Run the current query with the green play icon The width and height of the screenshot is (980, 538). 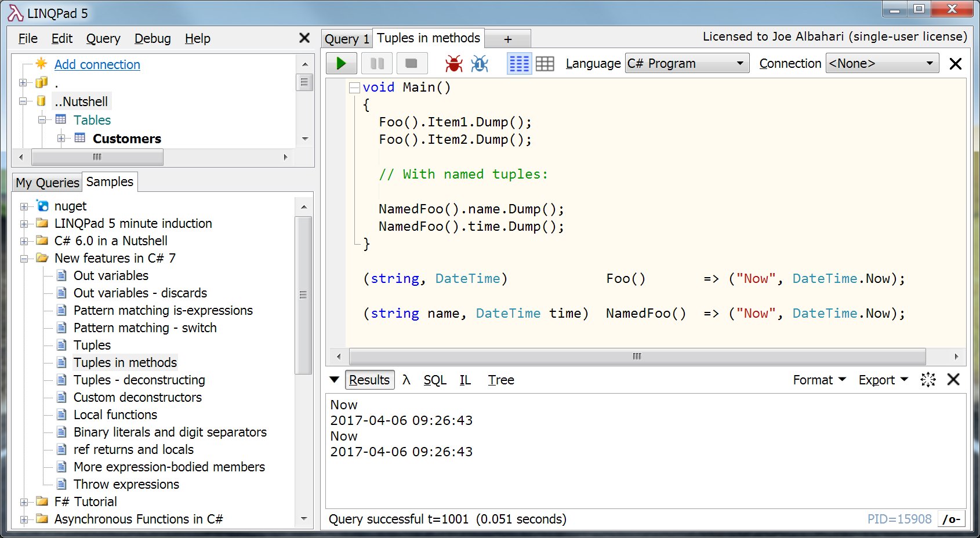(341, 63)
